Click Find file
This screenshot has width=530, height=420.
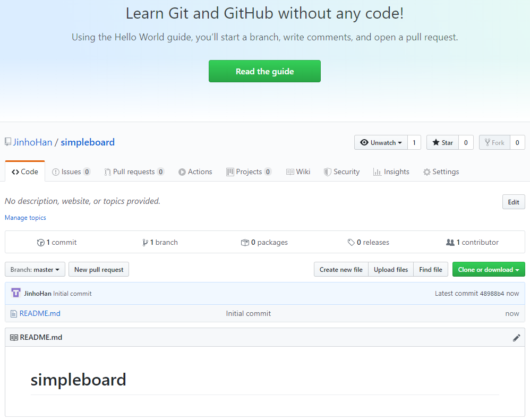coord(431,269)
